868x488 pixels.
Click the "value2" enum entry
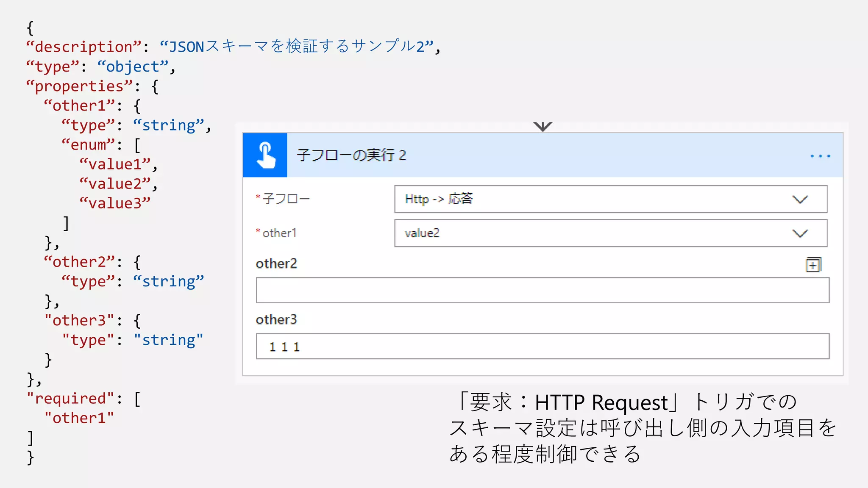pos(115,183)
